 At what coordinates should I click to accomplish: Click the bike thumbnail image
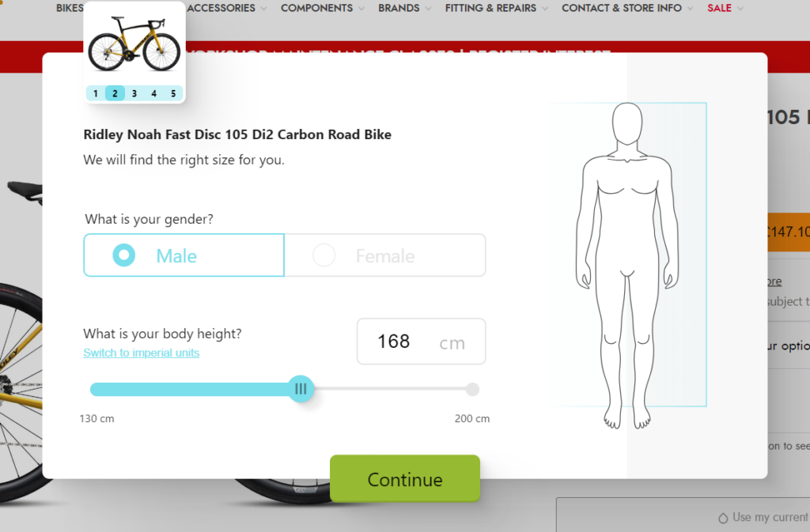[x=134, y=43]
